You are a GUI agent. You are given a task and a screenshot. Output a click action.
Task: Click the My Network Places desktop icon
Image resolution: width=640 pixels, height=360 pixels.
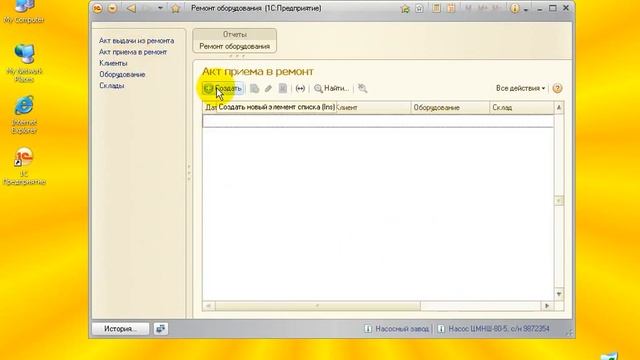(x=24, y=62)
